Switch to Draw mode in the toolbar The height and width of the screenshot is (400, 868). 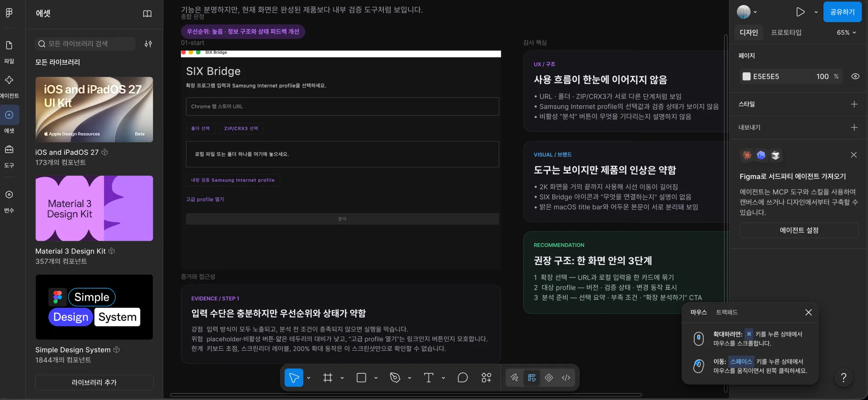[x=514, y=378]
